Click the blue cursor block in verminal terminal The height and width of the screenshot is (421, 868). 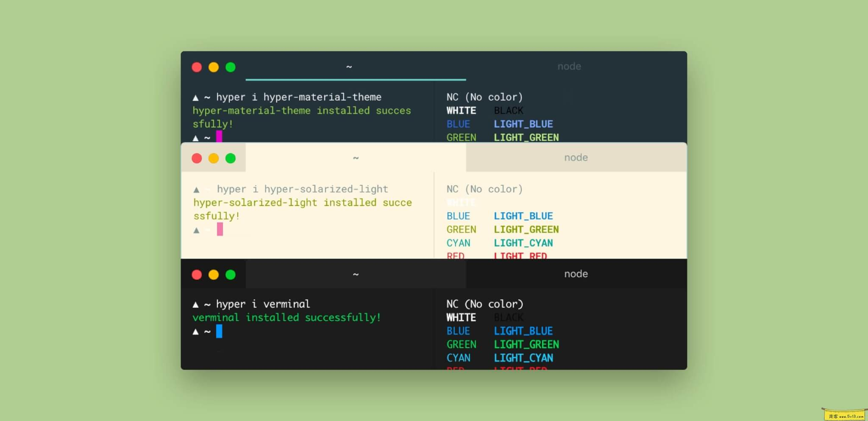click(x=219, y=331)
